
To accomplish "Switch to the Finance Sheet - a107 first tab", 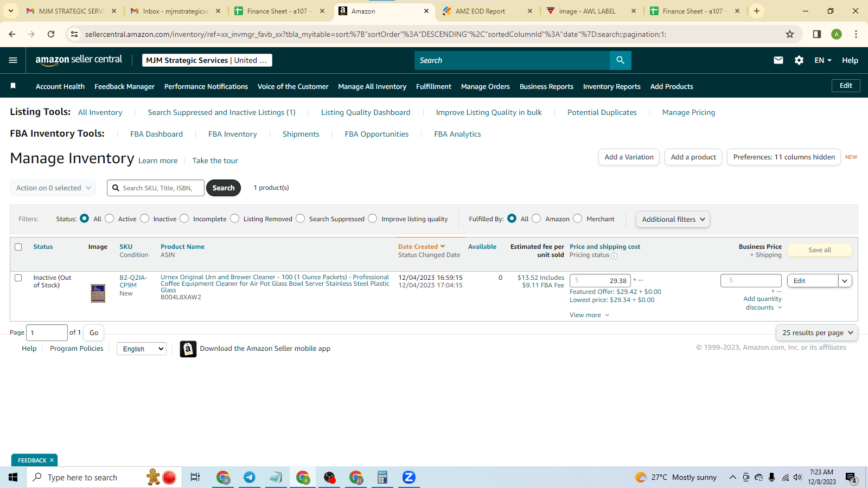I will tap(280, 11).
